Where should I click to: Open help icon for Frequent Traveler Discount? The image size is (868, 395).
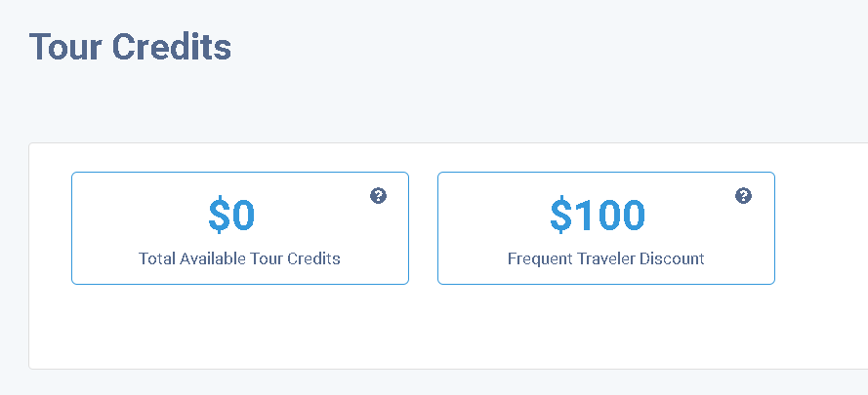[x=743, y=195]
